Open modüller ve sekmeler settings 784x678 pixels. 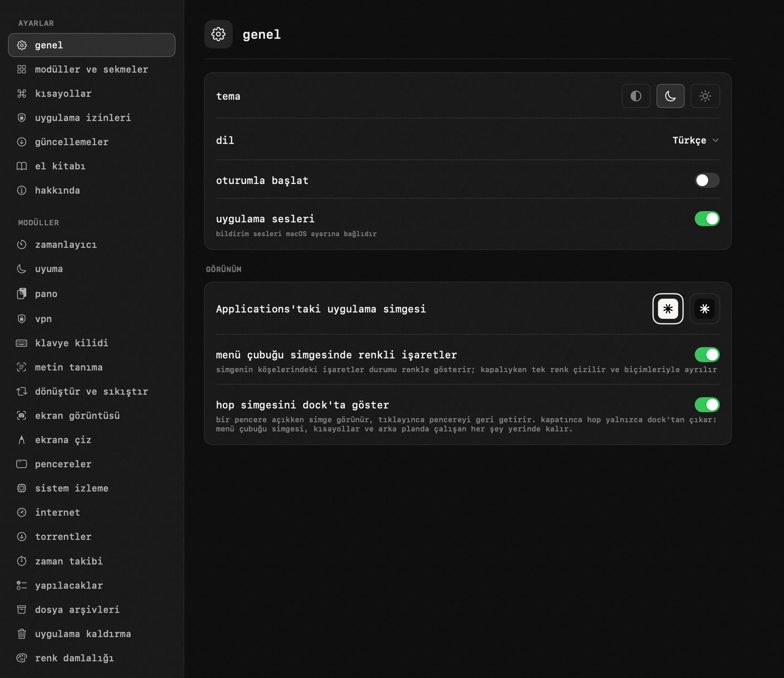coord(92,69)
